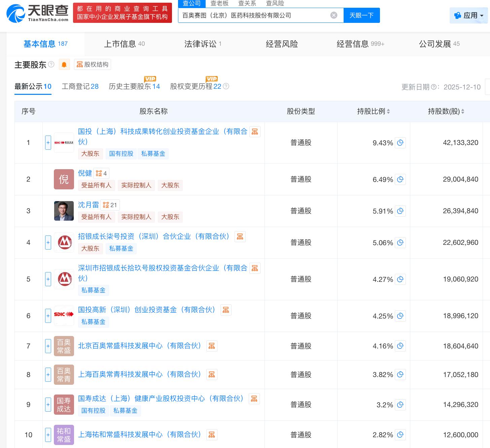The width and height of the screenshot is (490, 448).
Task: Click the relation count badge next to 倪健
Action: [x=101, y=174]
